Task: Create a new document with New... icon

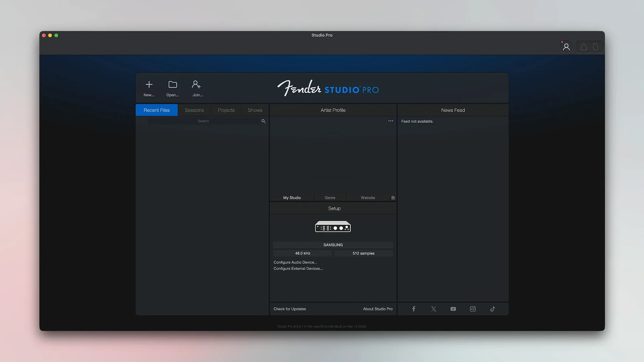Action: point(149,84)
